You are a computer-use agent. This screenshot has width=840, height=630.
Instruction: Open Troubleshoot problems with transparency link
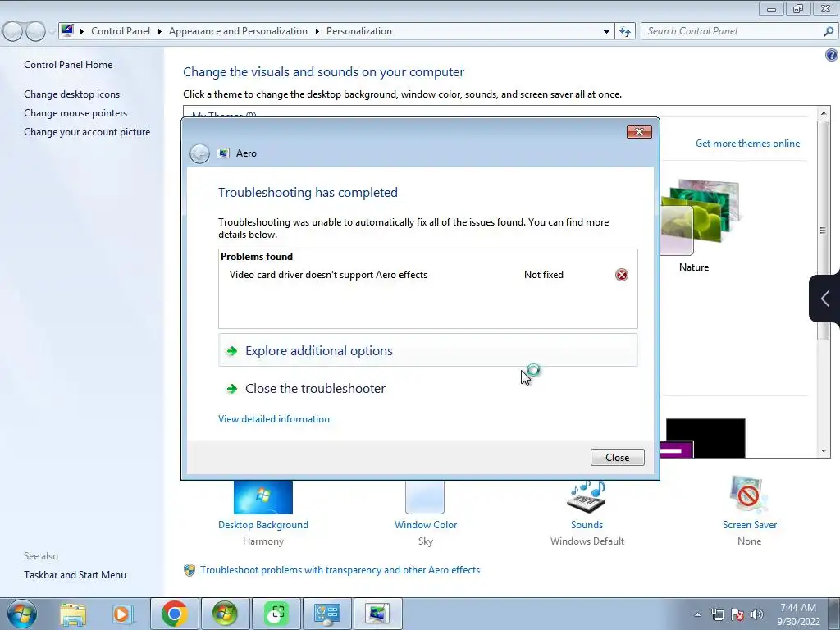tap(340, 570)
